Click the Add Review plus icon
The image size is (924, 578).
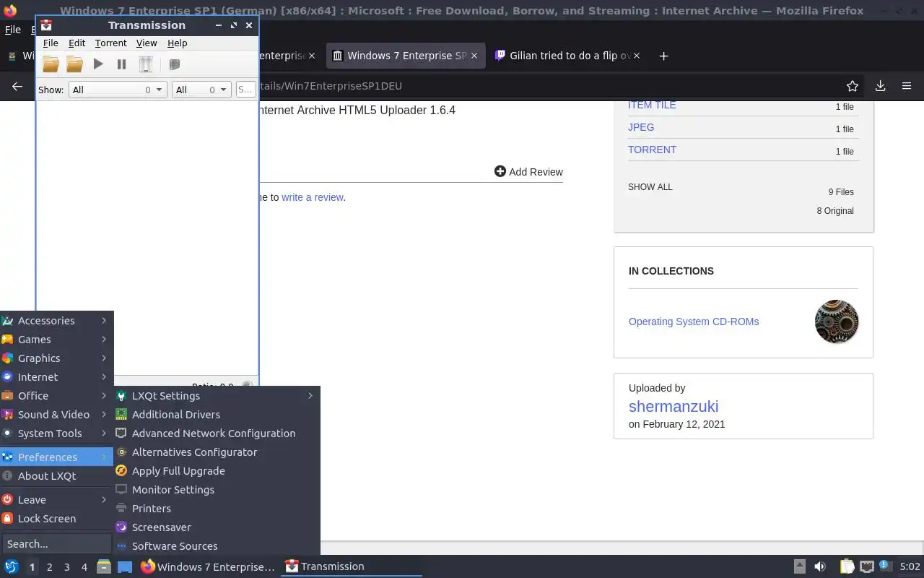[500, 171]
